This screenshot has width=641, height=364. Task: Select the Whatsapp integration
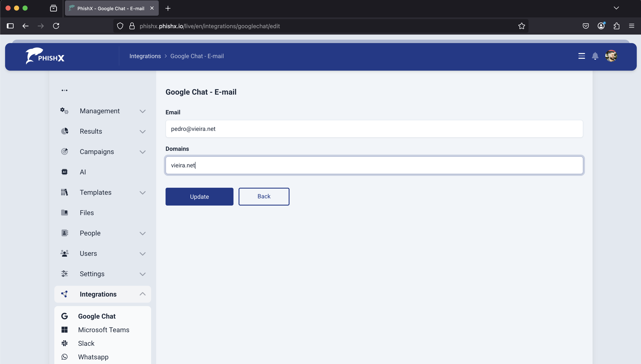93,357
